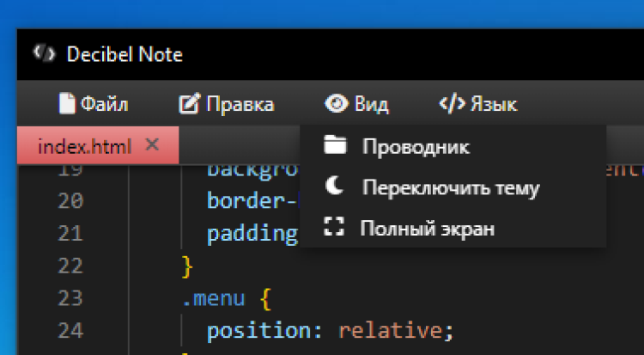Collapse the open Вид menu
The height and width of the screenshot is (355, 644).
point(357,105)
